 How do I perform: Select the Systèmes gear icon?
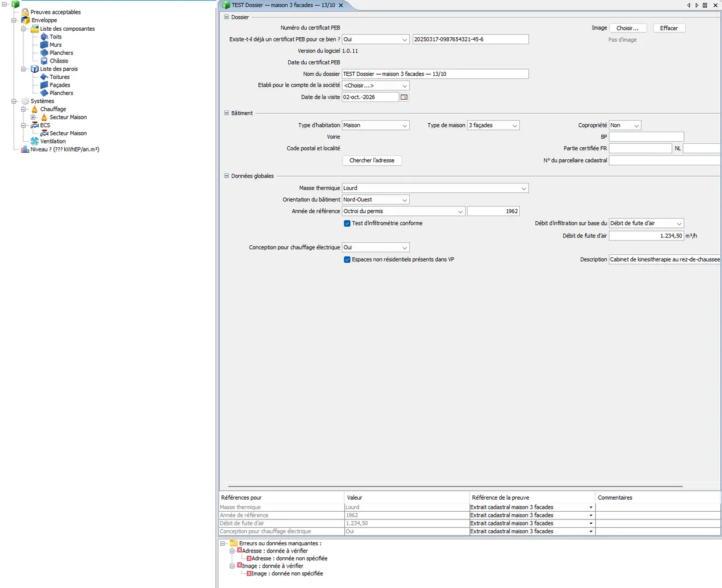click(25, 101)
